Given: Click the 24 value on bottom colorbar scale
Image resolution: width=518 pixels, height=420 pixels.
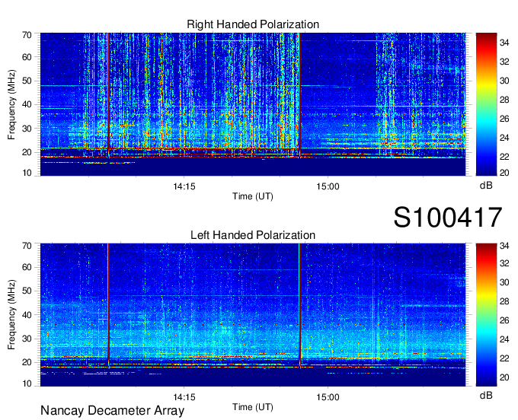Looking at the screenshot, I should point(504,339).
